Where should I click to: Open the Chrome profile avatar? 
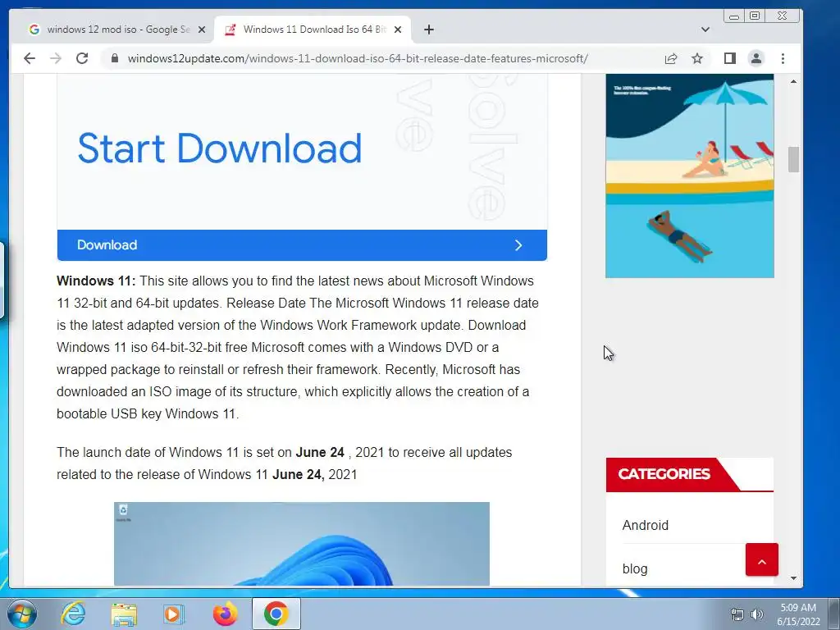tap(756, 58)
